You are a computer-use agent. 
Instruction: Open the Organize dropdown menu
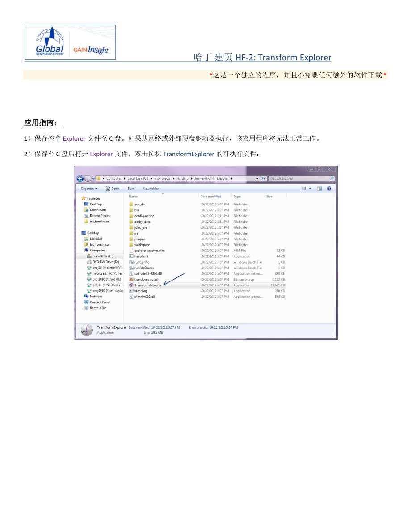coord(89,189)
